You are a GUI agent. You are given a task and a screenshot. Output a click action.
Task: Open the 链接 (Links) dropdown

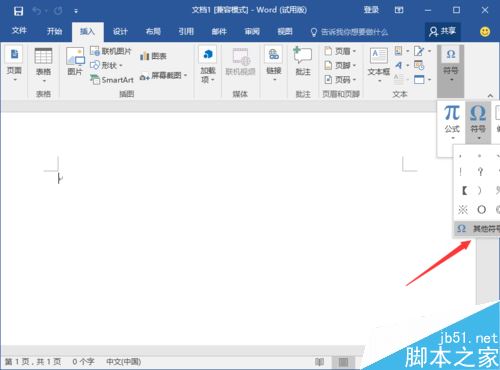(x=274, y=64)
